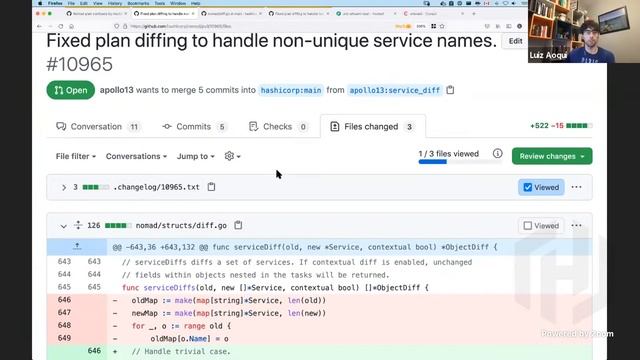This screenshot has width=640, height=360.
Task: Click Luiz Aoqui's video thumbnail
Action: pyautogui.click(x=584, y=31)
